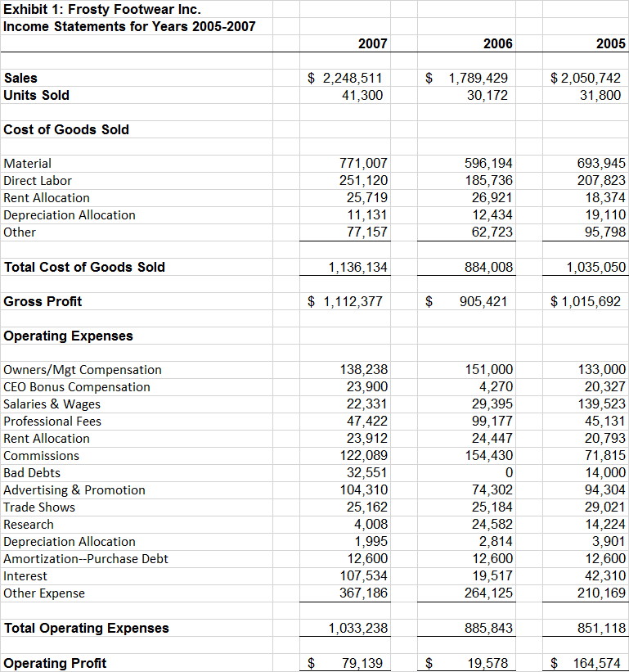The width and height of the screenshot is (629, 672).
Task: Click Owners/Mgt Compensation label
Action: 83,370
